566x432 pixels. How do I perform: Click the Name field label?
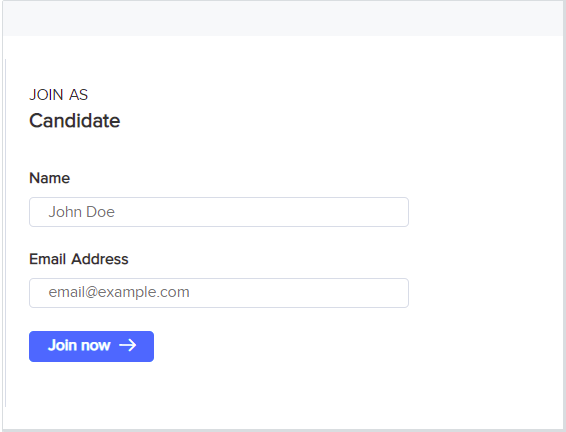[49, 178]
